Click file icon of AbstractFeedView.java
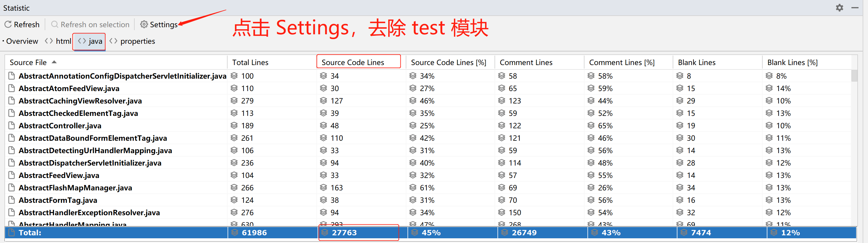Image resolution: width=868 pixels, height=243 pixels. pos(12,175)
